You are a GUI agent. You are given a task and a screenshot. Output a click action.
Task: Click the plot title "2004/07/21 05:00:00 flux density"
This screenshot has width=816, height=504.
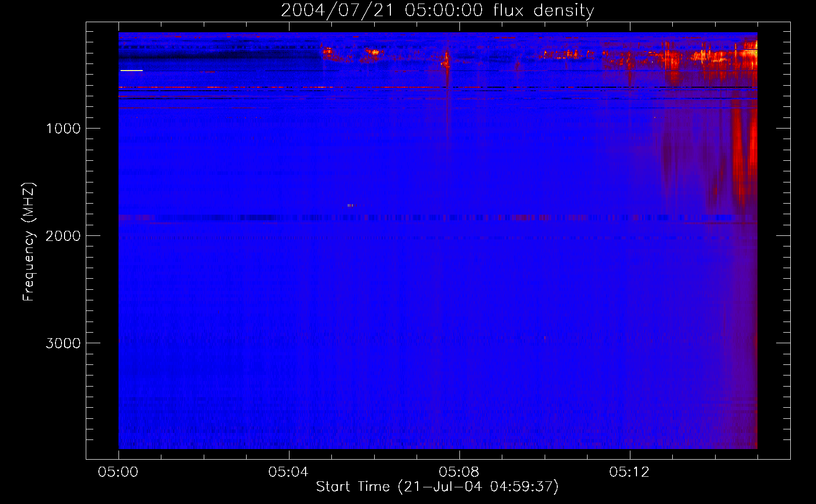click(437, 10)
